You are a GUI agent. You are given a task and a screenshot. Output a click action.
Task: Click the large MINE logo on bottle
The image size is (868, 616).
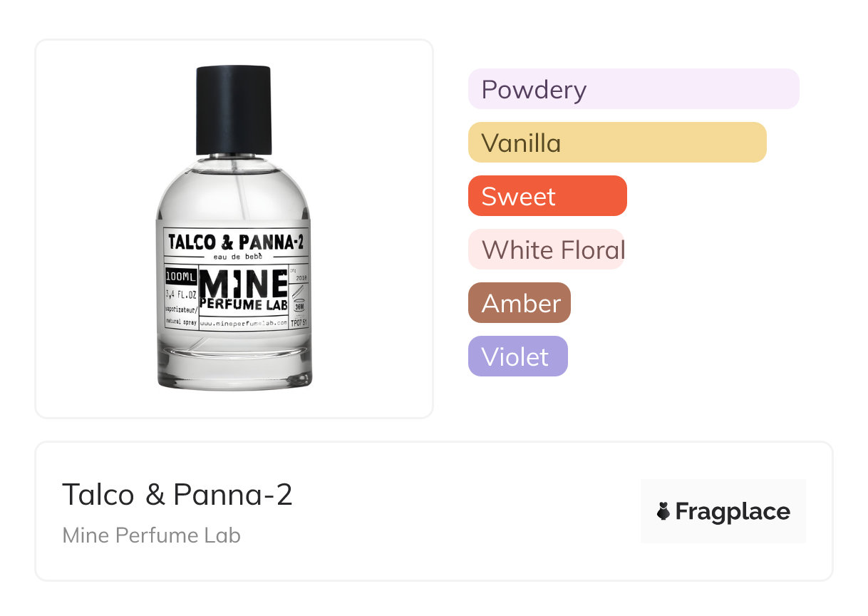[244, 283]
